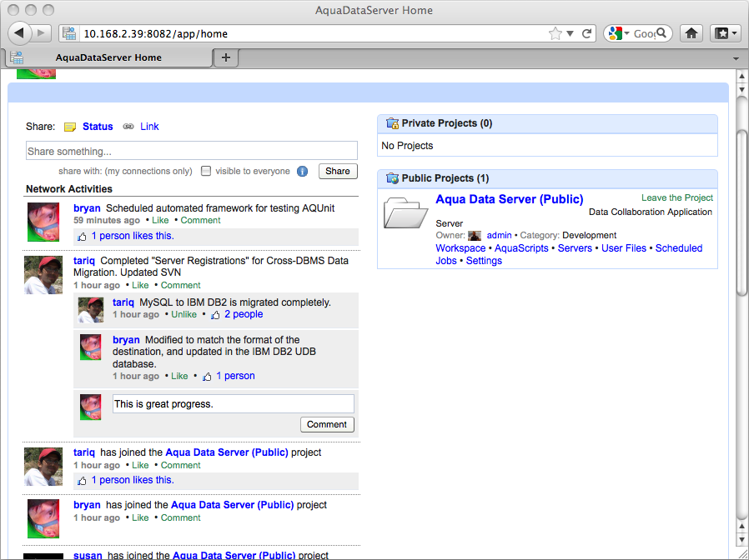Click thumbs-up icon beside 1 person
This screenshot has width=749, height=560.
[207, 377]
